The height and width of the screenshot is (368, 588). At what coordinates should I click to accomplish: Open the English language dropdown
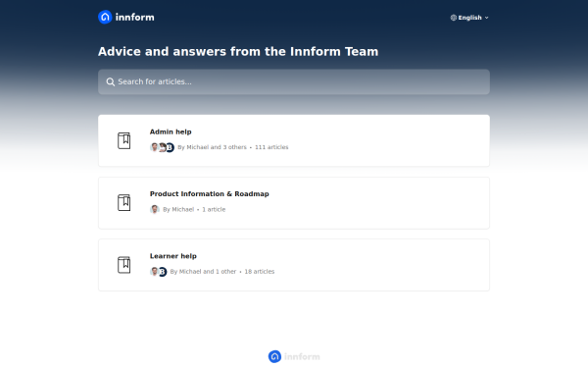[x=469, y=18]
